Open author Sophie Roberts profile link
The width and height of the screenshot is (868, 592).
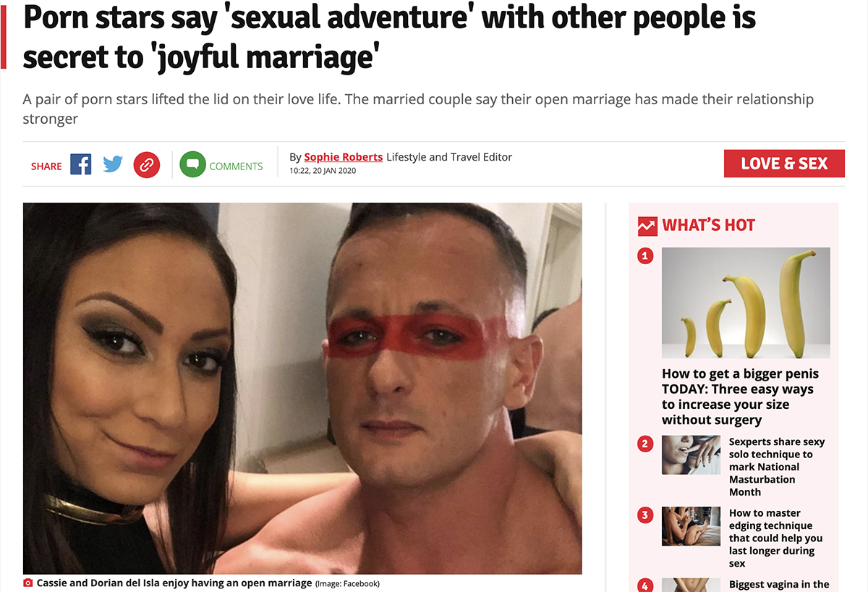(x=344, y=157)
